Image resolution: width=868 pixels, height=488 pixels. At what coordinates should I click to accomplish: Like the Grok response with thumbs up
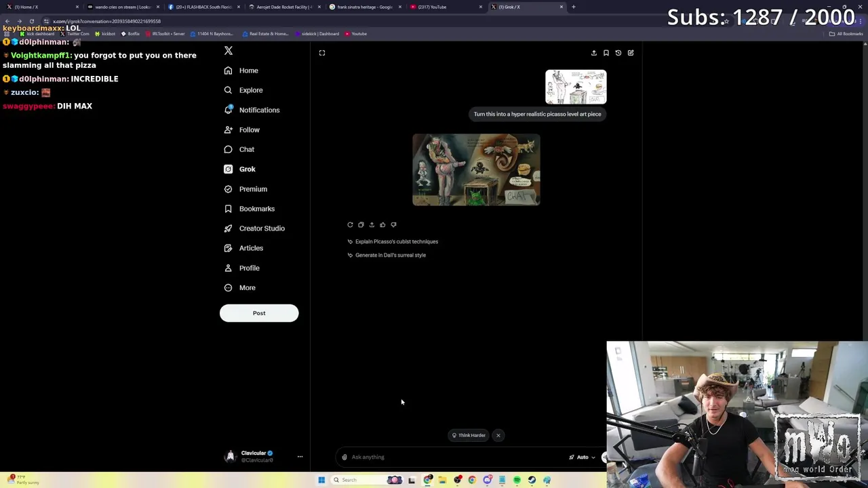pos(382,224)
